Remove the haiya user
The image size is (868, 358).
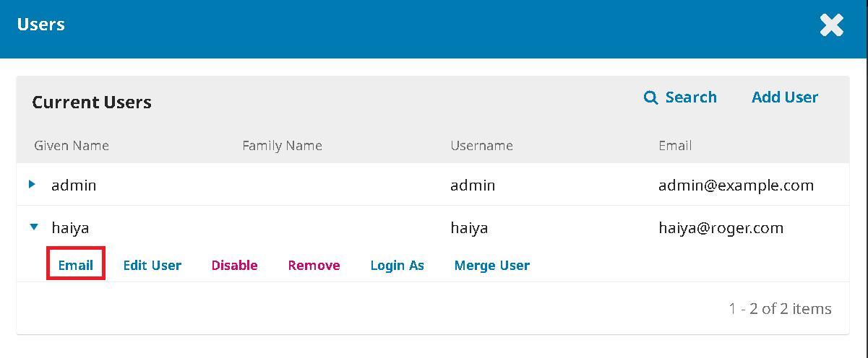(314, 265)
